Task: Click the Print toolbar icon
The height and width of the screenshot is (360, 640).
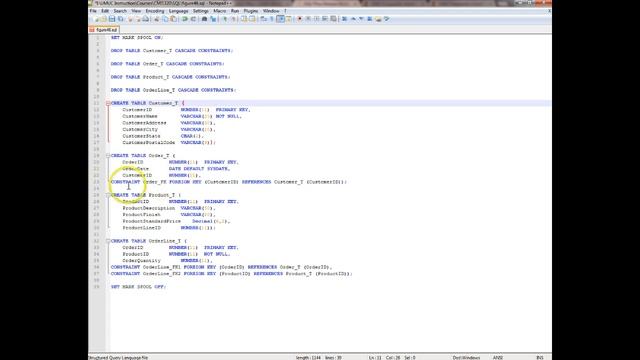Action: 145,19
